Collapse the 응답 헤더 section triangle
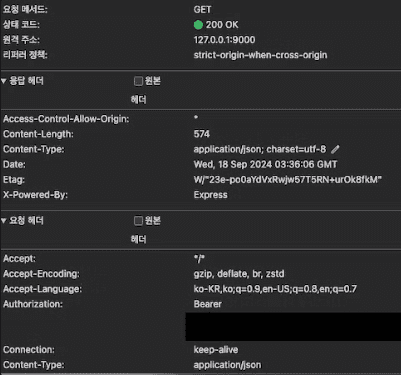The height and width of the screenshot is (375, 401). 4,81
